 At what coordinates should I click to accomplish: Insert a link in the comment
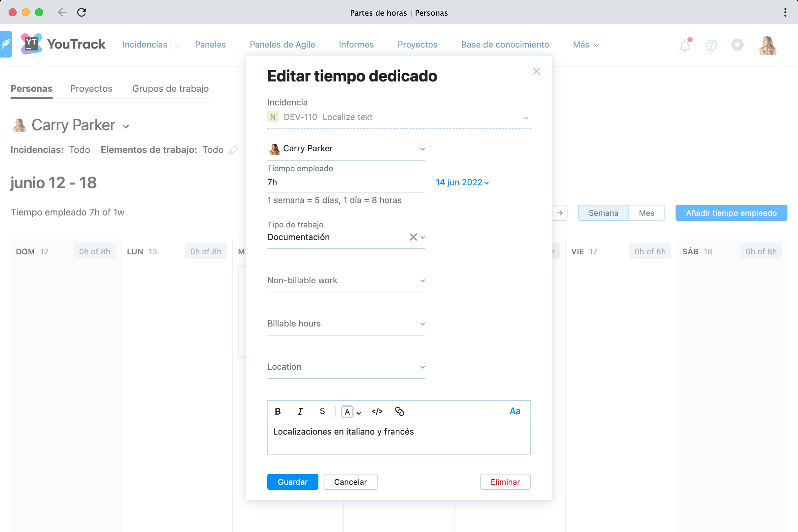pos(400,412)
